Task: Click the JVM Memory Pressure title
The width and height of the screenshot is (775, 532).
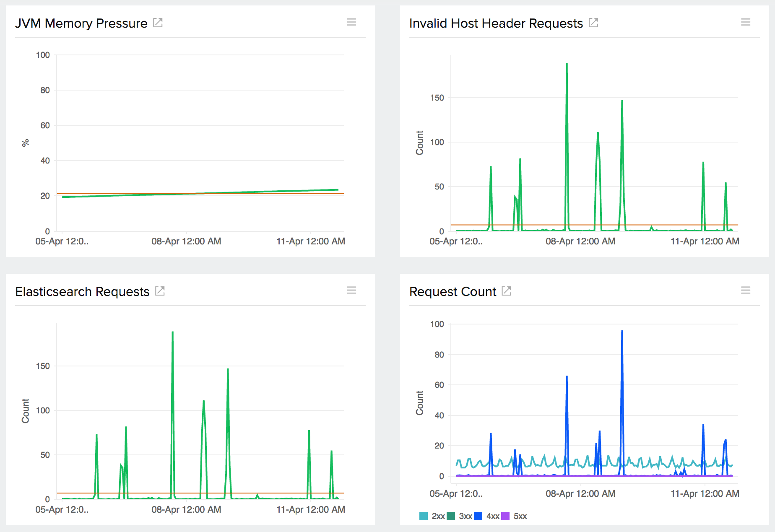Action: click(81, 23)
